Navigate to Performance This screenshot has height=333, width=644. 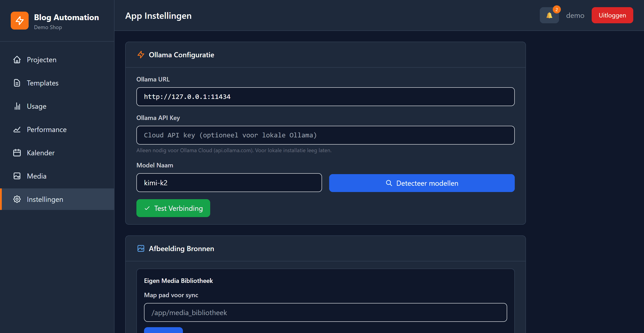click(x=57, y=129)
